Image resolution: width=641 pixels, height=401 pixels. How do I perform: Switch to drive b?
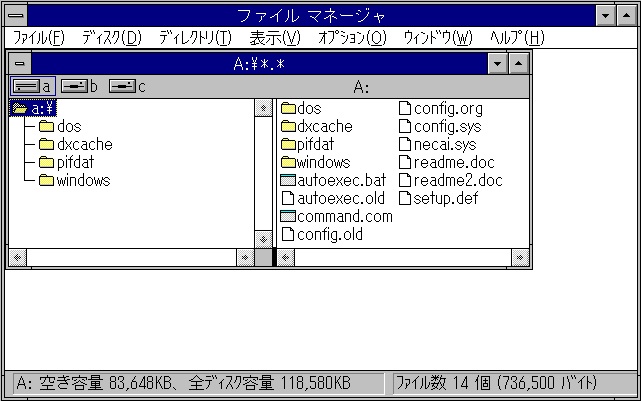pyautogui.click(x=78, y=86)
